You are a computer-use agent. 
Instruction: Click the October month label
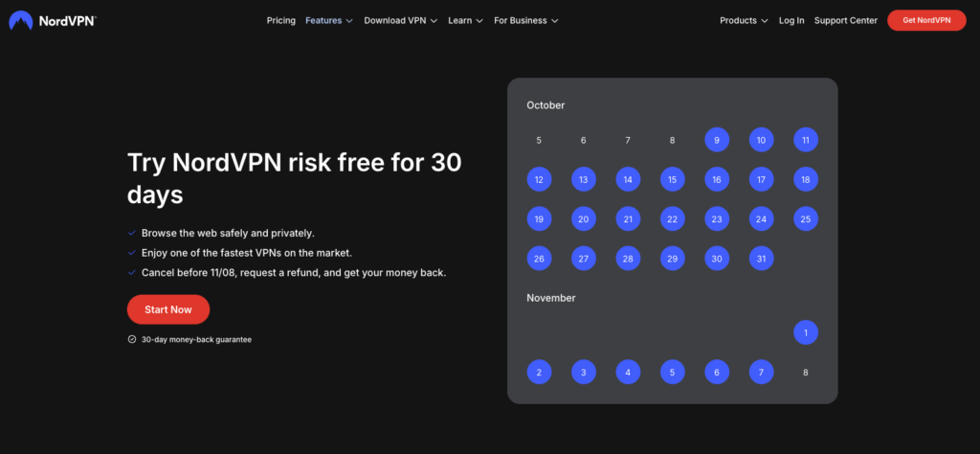546,105
